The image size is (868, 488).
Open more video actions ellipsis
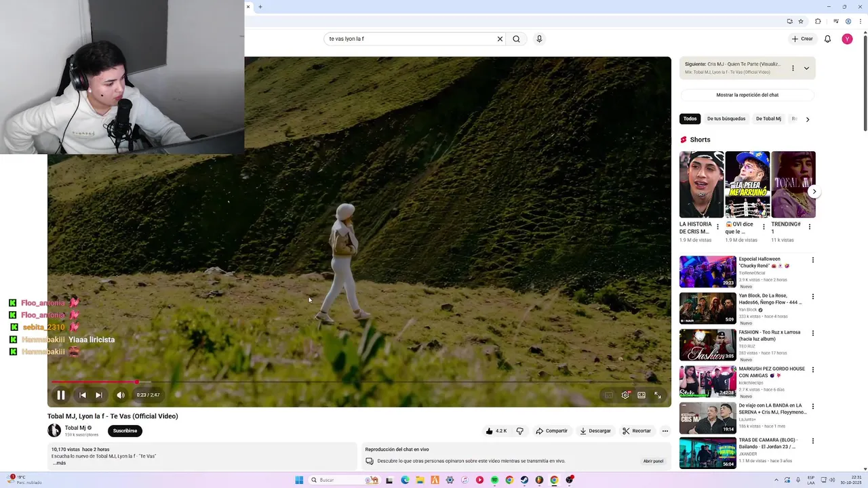pos(665,431)
